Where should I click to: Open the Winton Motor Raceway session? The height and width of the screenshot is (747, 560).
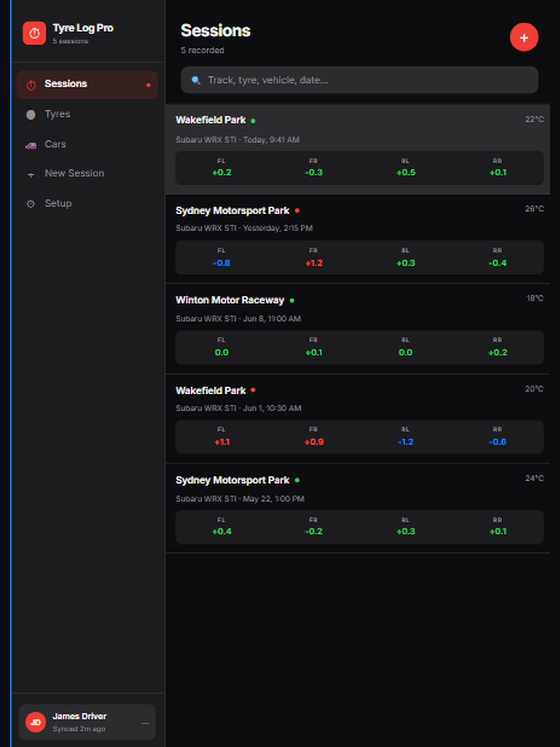coord(358,329)
